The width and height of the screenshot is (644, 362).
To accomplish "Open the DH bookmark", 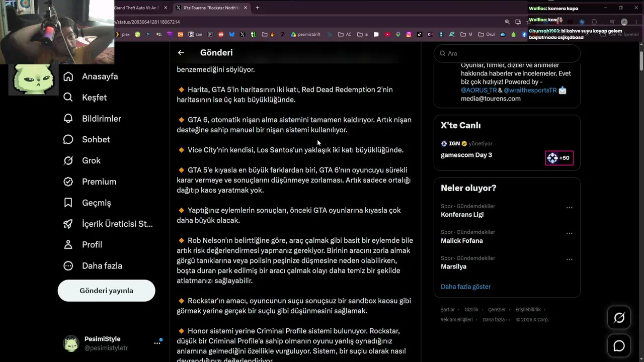I will tap(181, 35).
